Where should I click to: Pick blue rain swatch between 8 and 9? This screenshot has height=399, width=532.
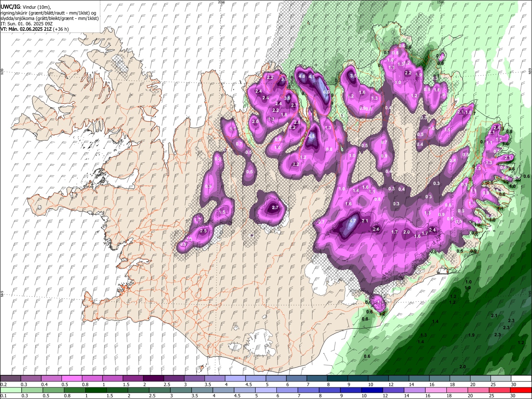pos(330,390)
